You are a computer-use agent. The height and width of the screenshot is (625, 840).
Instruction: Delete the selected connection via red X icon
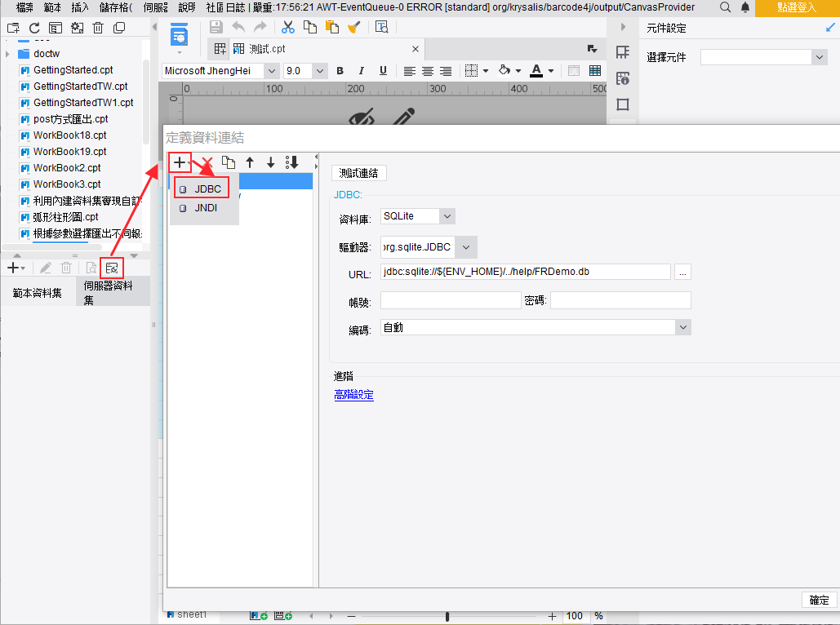pyautogui.click(x=205, y=162)
